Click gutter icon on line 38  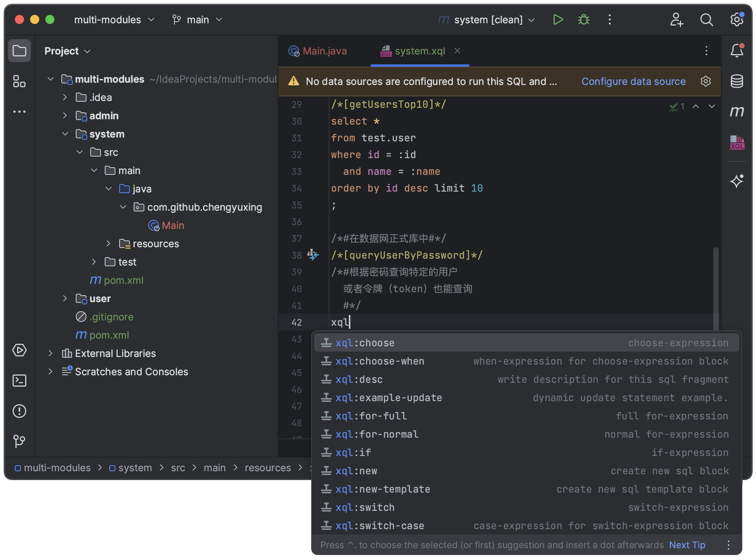[313, 255]
